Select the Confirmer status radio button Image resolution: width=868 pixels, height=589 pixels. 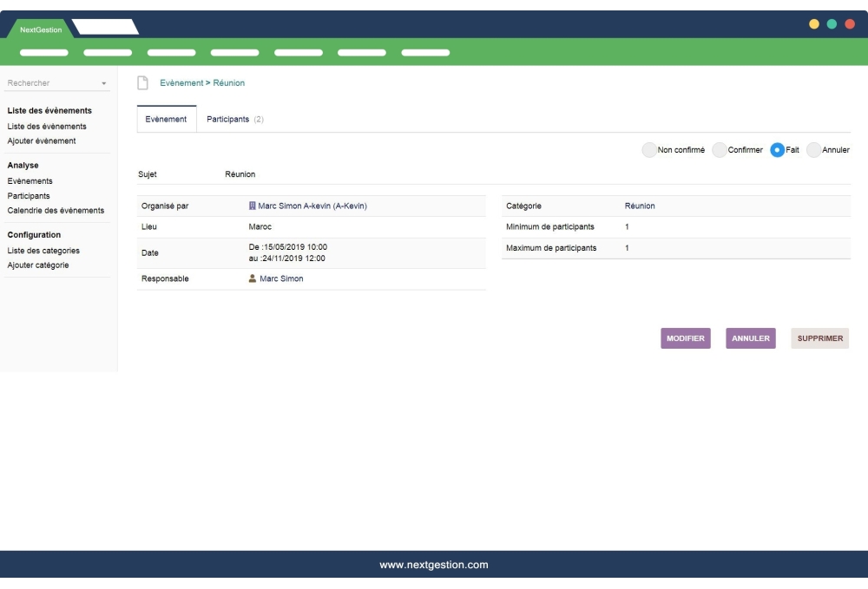(719, 150)
